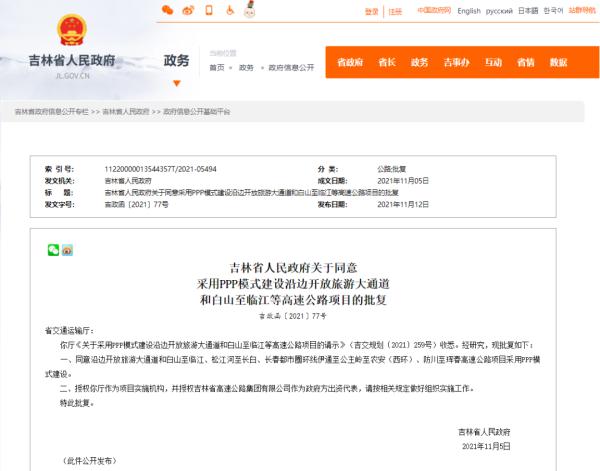The height and width of the screenshot is (471, 600).
Task: Open the 省长 navigation tab
Action: (387, 62)
